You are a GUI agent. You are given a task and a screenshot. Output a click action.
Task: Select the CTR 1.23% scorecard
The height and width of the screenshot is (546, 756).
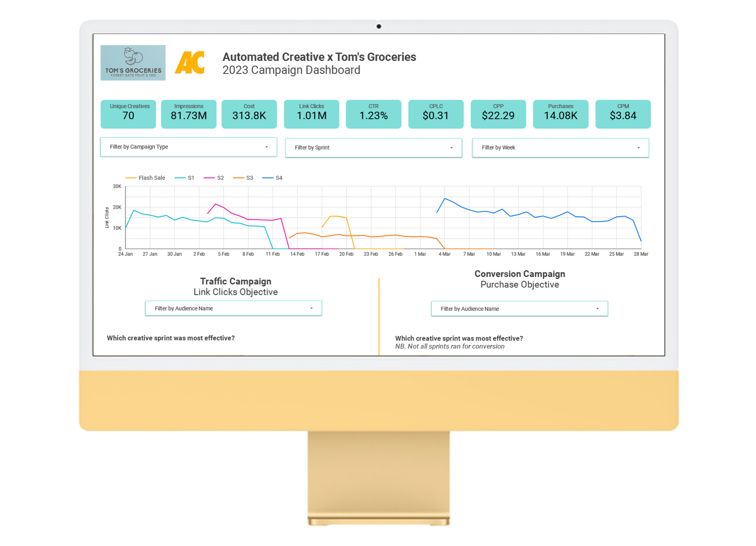(x=373, y=114)
